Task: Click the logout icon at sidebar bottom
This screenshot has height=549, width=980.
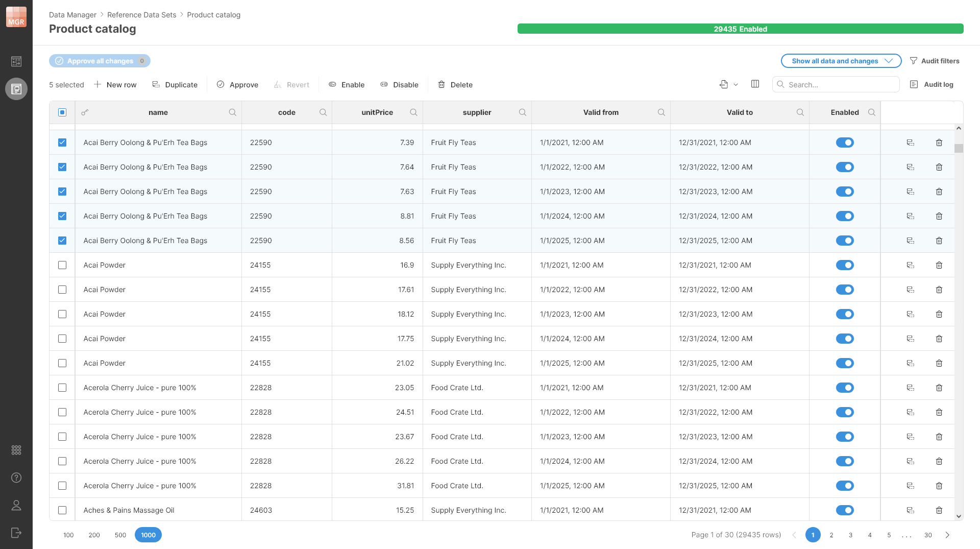Action: tap(16, 533)
